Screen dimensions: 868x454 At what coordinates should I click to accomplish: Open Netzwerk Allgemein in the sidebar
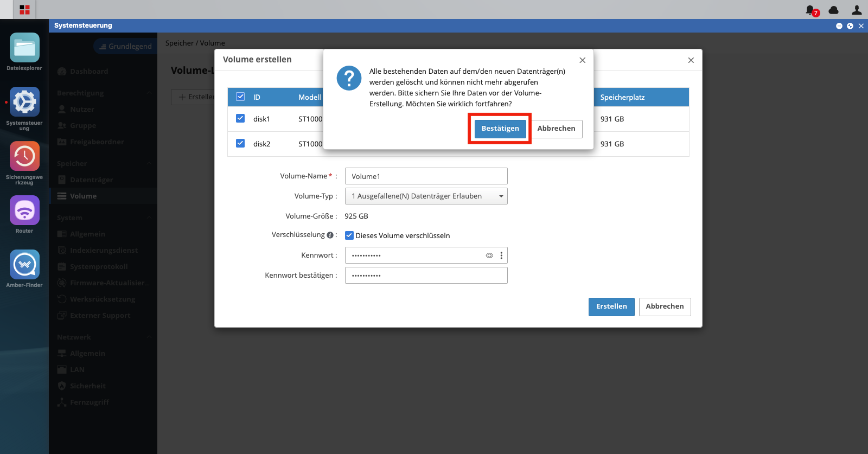coord(103,353)
